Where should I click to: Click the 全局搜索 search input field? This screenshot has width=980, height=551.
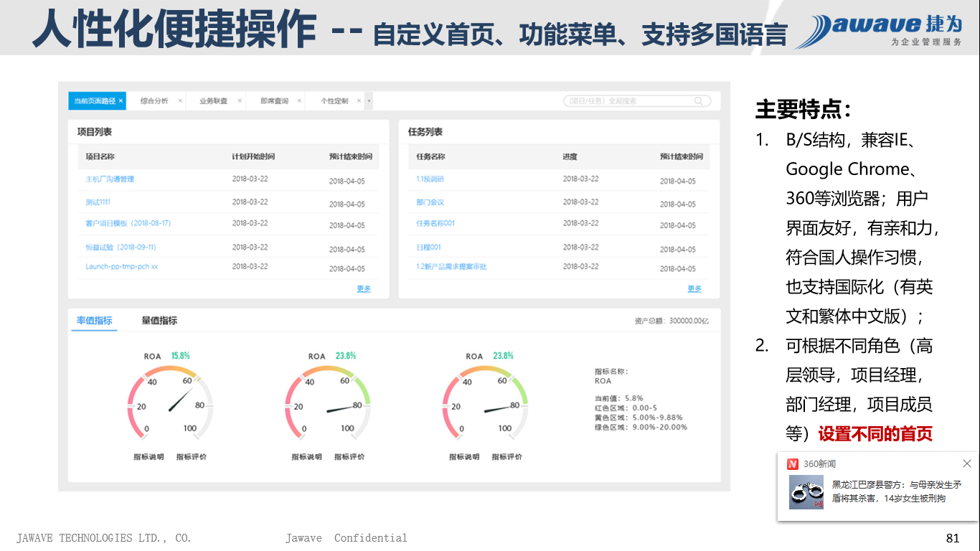[x=624, y=101]
